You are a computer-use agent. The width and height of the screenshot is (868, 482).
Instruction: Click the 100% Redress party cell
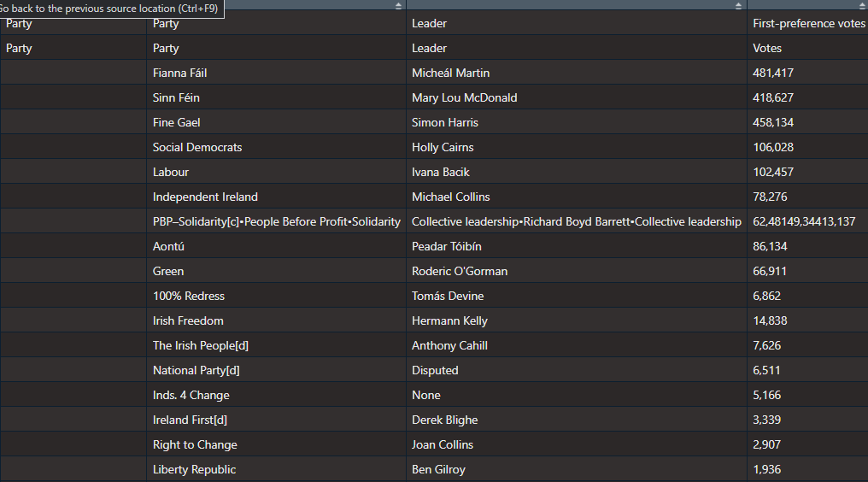click(189, 296)
